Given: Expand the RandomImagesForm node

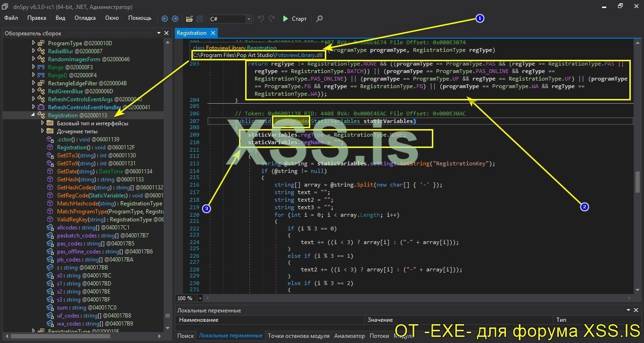Looking at the screenshot, I should [x=34, y=59].
